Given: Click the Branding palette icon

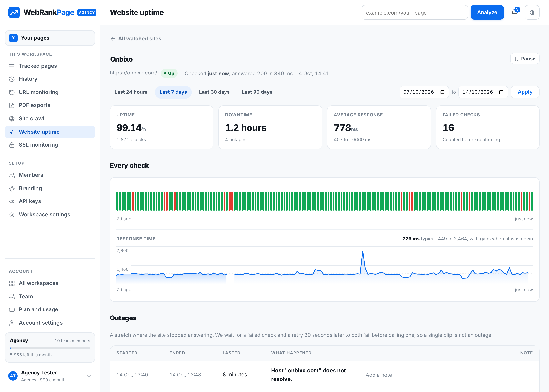Looking at the screenshot, I should point(12,188).
